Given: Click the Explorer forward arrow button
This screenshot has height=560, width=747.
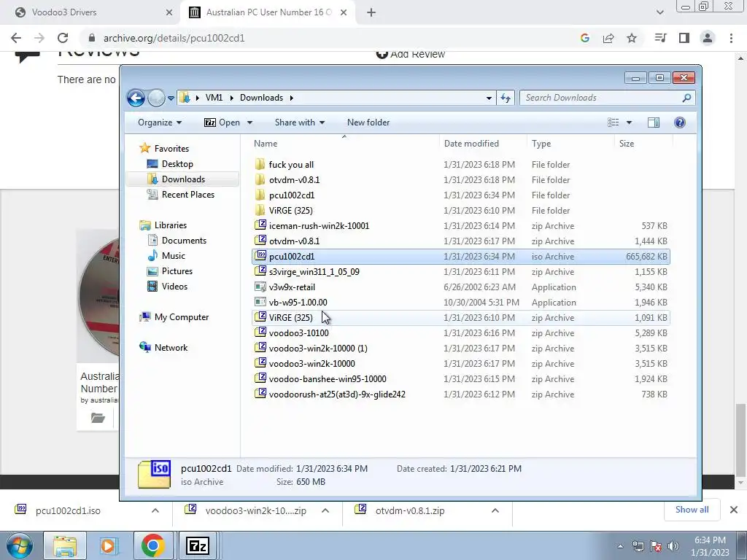Looking at the screenshot, I should 156,98.
